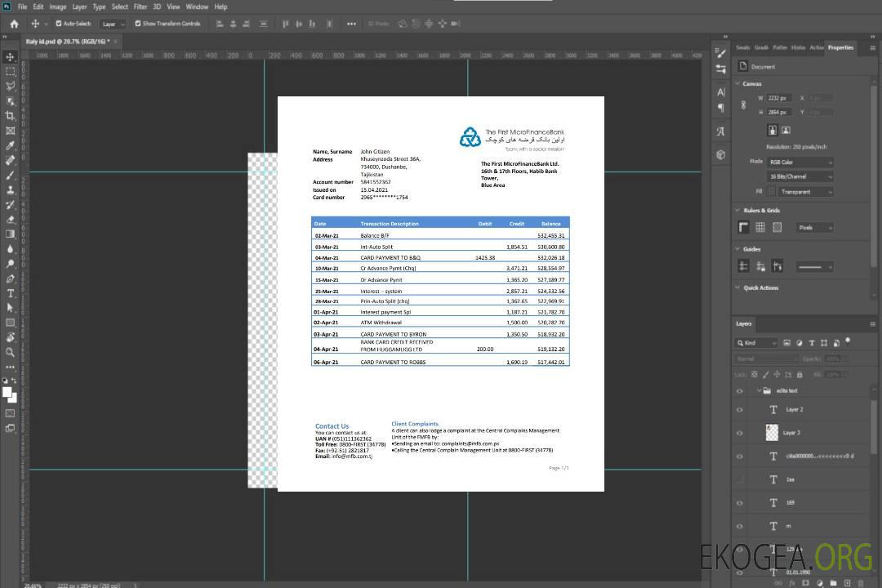Screen dimensions: 882x588
Task: Hide Layer 2 visibility eye
Action: (740, 410)
